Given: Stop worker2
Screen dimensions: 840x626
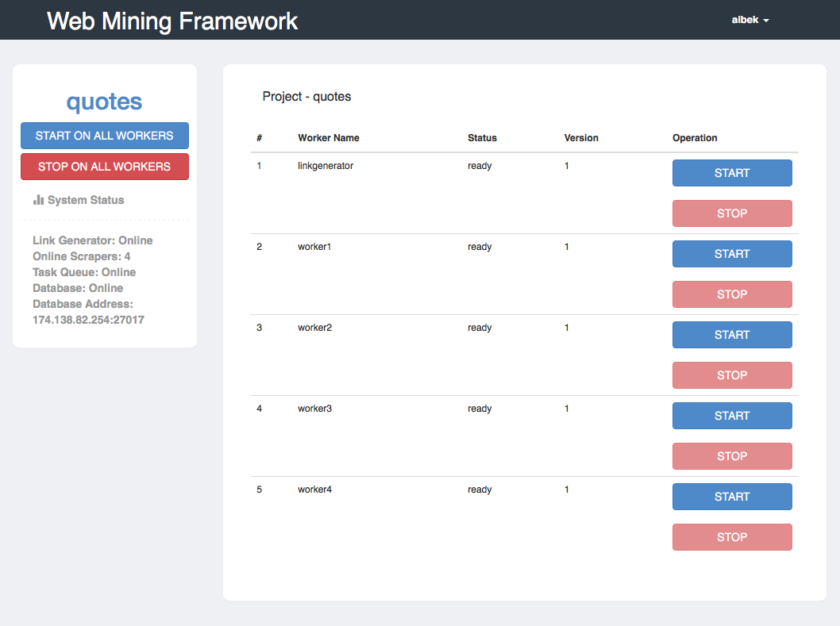Looking at the screenshot, I should (732, 375).
